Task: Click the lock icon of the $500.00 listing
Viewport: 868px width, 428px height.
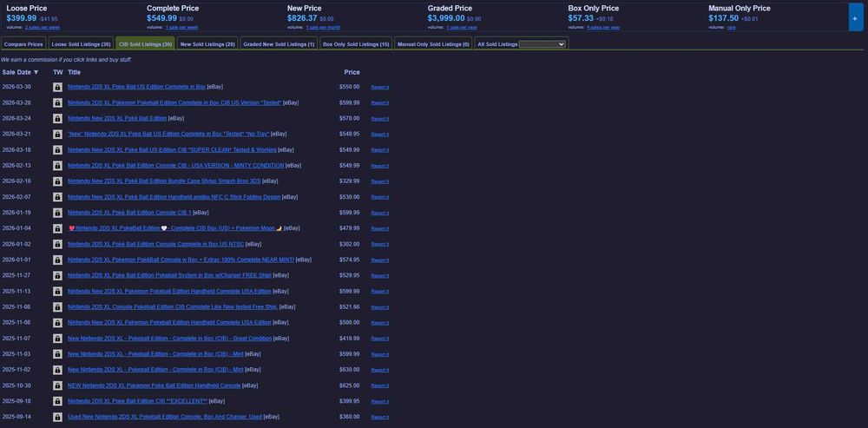Action: [x=57, y=322]
